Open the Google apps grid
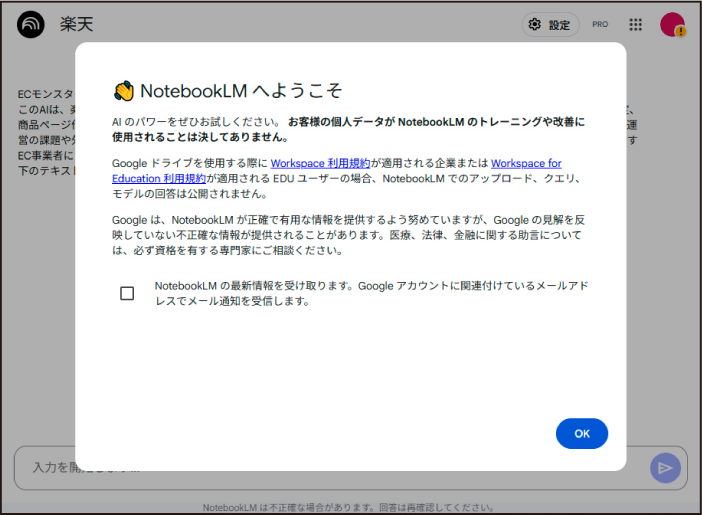Viewport: 702px width, 515px height. [636, 25]
